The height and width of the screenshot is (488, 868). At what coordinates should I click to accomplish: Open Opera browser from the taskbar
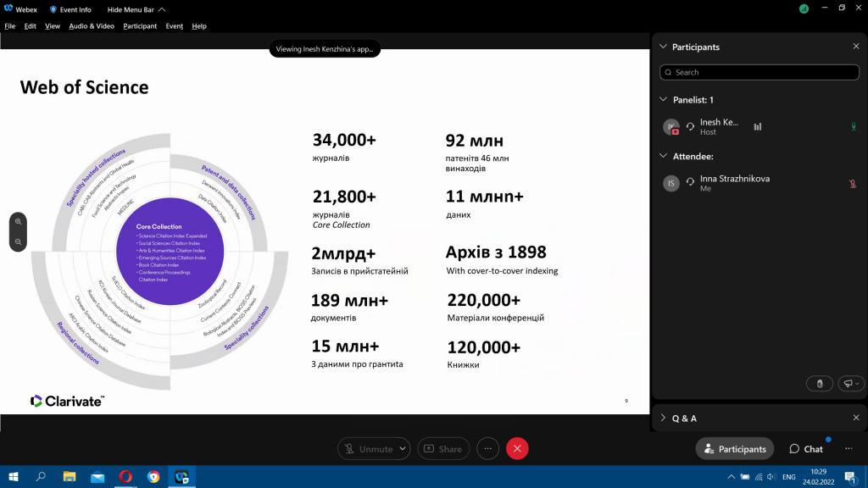click(125, 477)
